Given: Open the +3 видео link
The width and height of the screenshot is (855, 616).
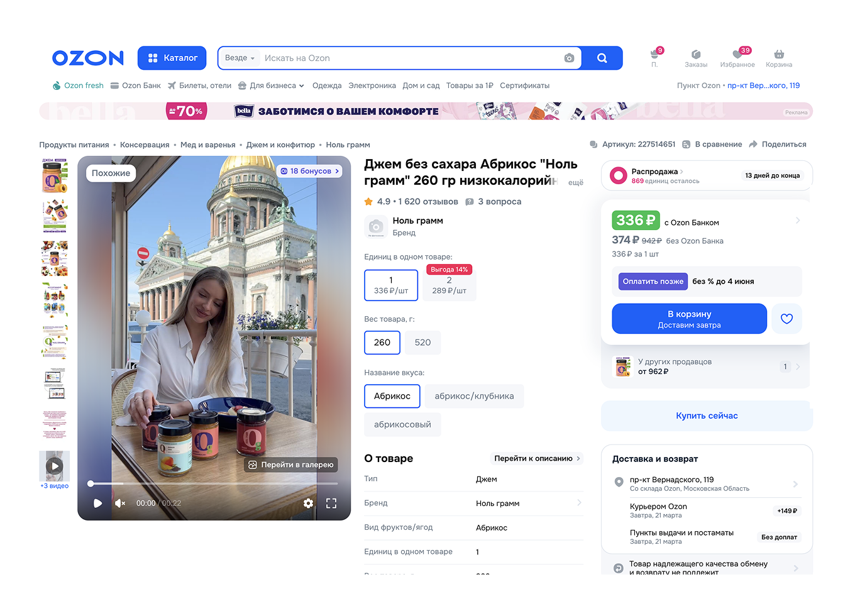Looking at the screenshot, I should (55, 486).
